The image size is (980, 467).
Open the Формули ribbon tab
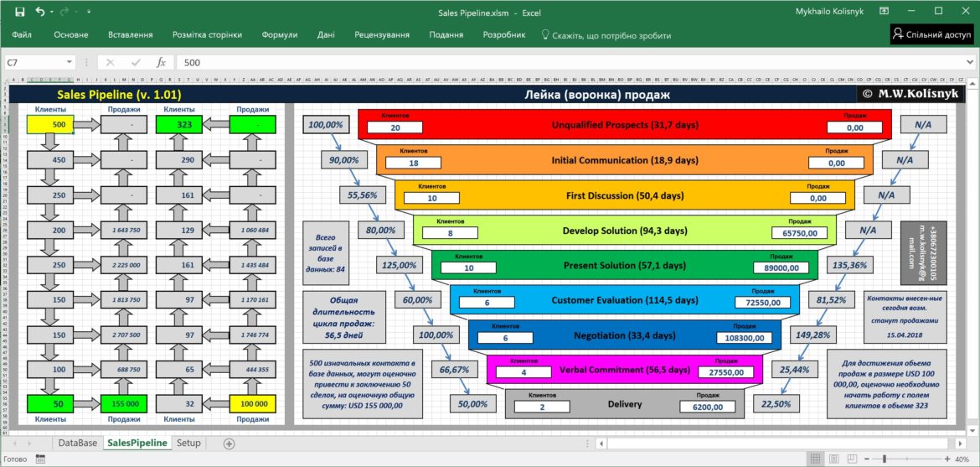pos(280,35)
